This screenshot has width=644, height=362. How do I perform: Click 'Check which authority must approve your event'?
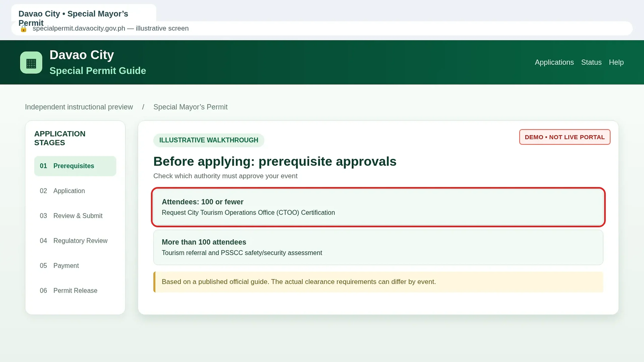(x=225, y=176)
